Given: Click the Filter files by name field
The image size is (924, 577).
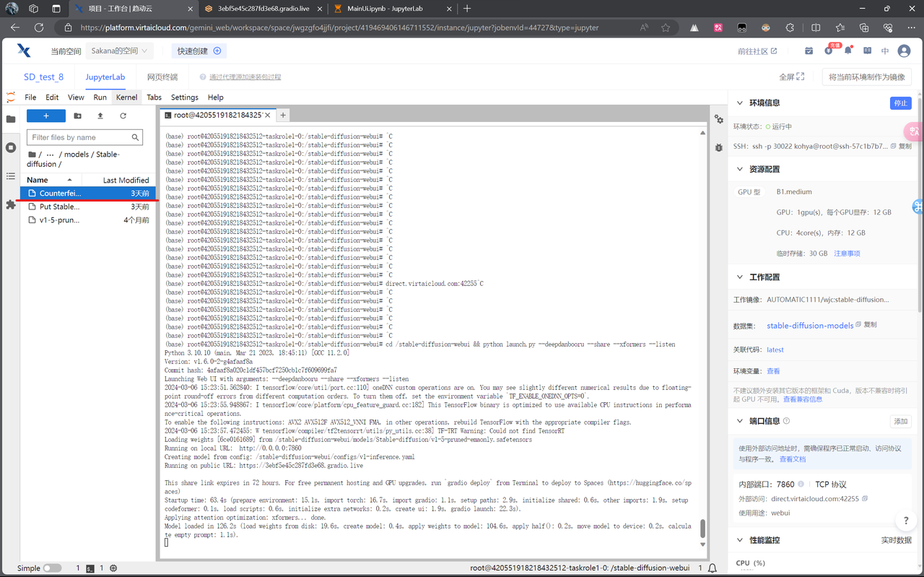Looking at the screenshot, I should pyautogui.click(x=84, y=137).
